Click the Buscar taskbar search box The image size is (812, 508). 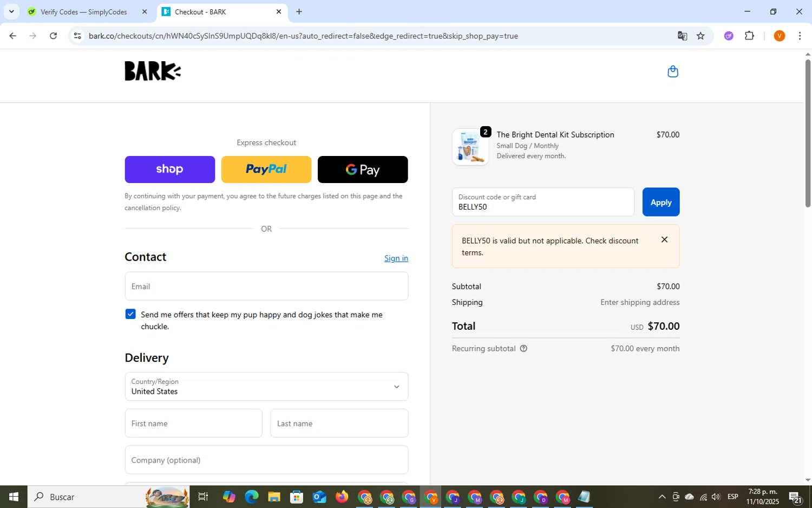[x=108, y=497]
